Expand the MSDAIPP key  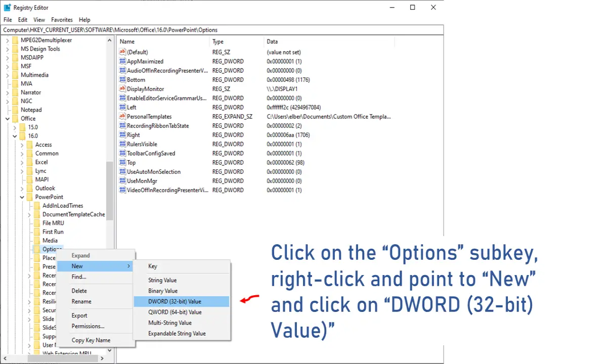click(x=8, y=58)
